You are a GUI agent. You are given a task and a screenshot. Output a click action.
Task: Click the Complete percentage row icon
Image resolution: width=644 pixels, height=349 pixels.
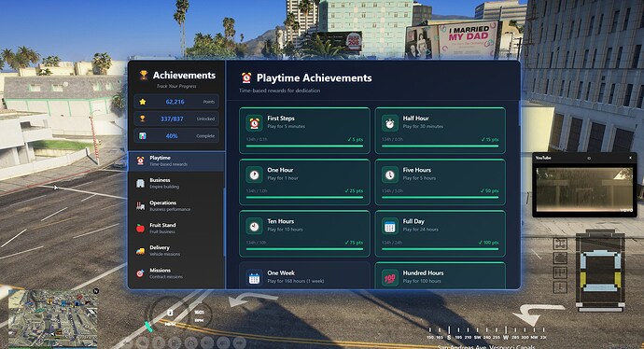(143, 135)
